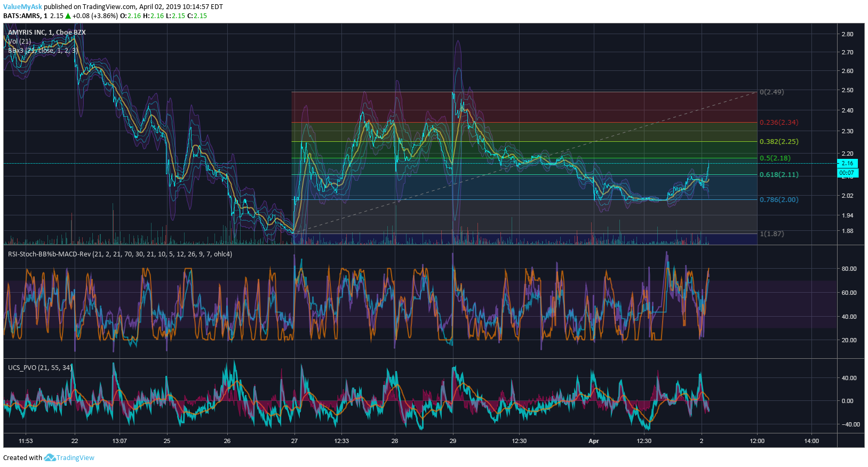Select the UCS_PVO (21, 55, 34) label
The image size is (868, 467).
(x=40, y=368)
